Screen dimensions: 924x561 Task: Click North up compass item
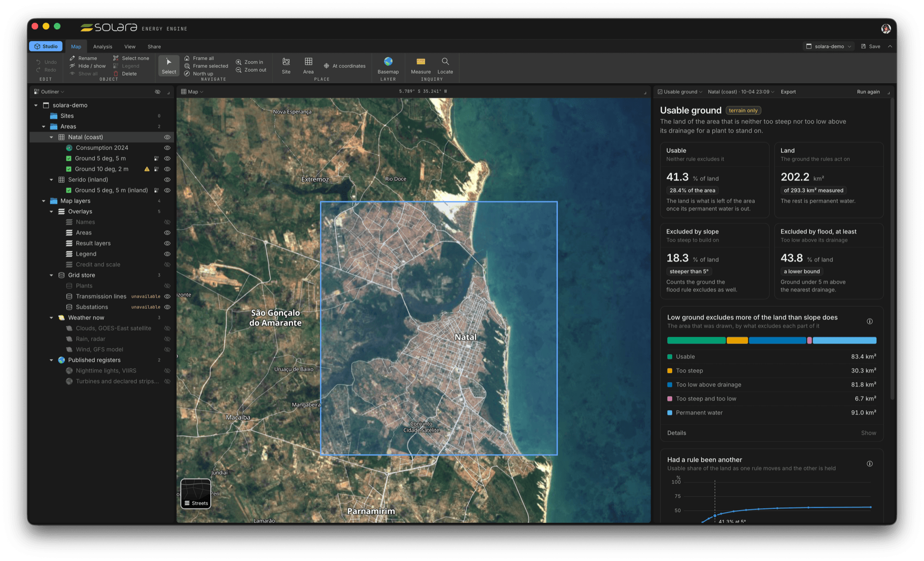199,74
